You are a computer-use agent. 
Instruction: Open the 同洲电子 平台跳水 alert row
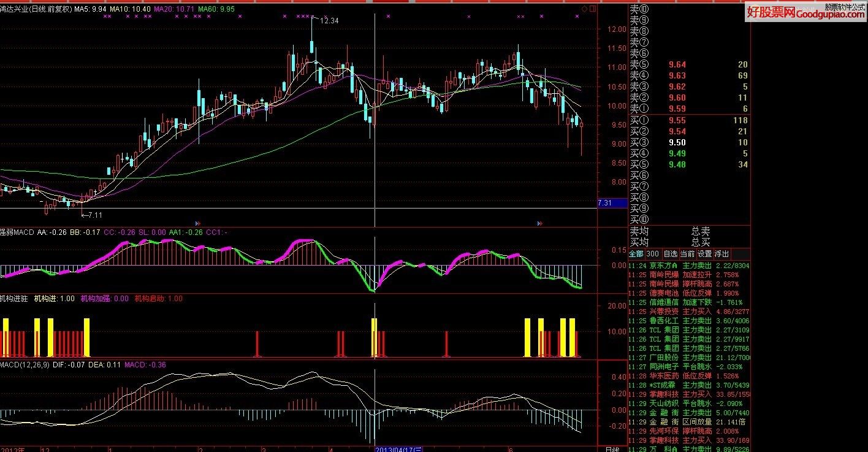tap(690, 367)
